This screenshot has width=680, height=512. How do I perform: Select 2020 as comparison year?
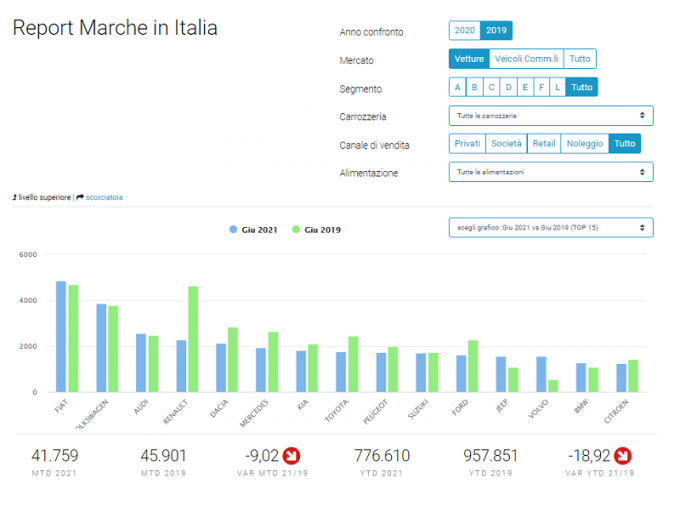click(x=464, y=30)
